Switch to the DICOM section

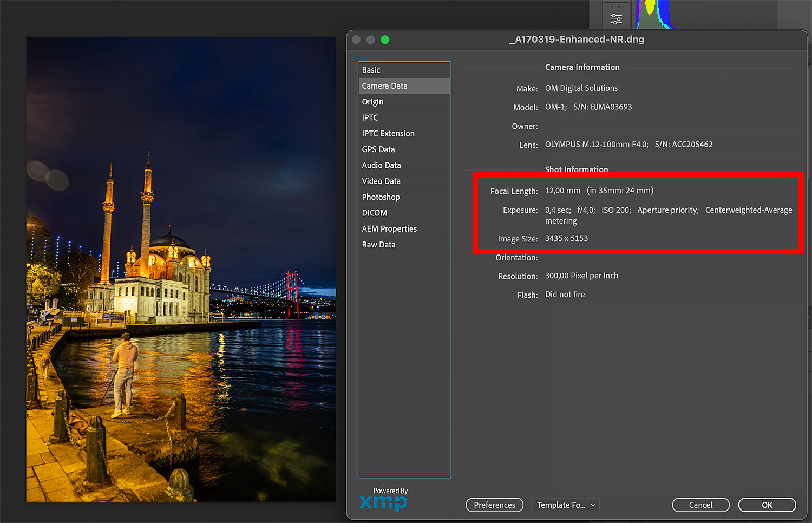(x=375, y=213)
